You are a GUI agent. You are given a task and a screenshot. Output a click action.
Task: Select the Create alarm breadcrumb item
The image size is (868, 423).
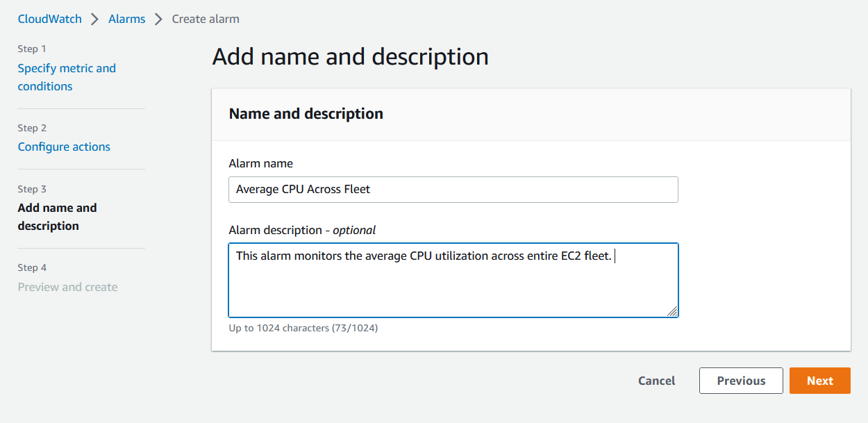click(205, 19)
